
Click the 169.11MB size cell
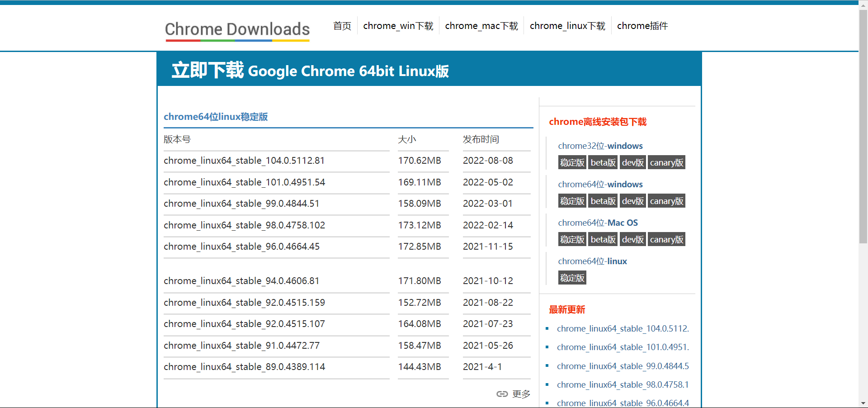(420, 182)
